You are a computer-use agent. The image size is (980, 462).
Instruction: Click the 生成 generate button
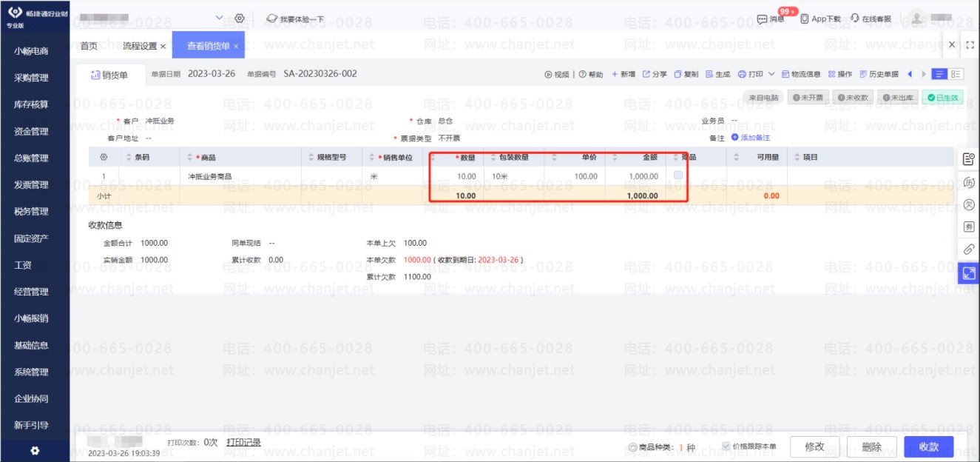(x=717, y=74)
